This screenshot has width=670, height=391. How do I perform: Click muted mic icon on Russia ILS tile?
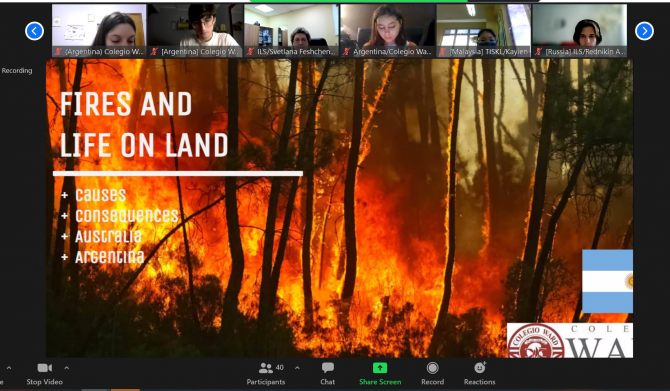[x=538, y=52]
